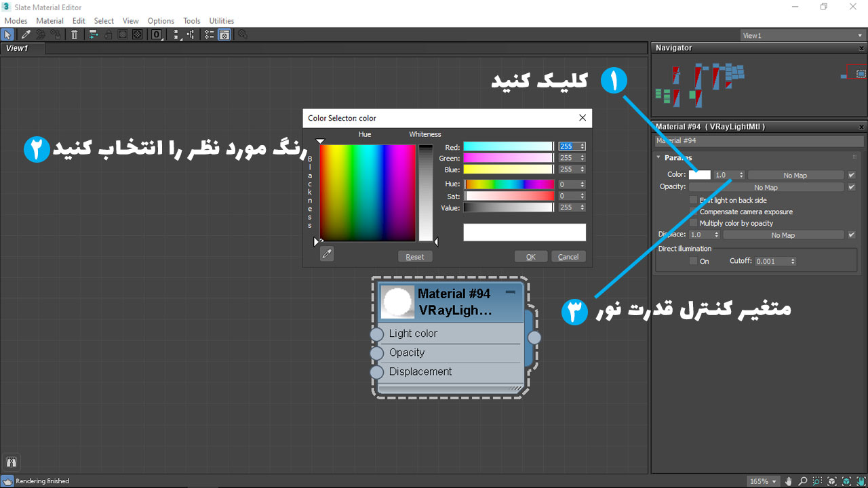Click the Opacity No Map button
Viewport: 868px width, 488px height.
[x=766, y=187]
